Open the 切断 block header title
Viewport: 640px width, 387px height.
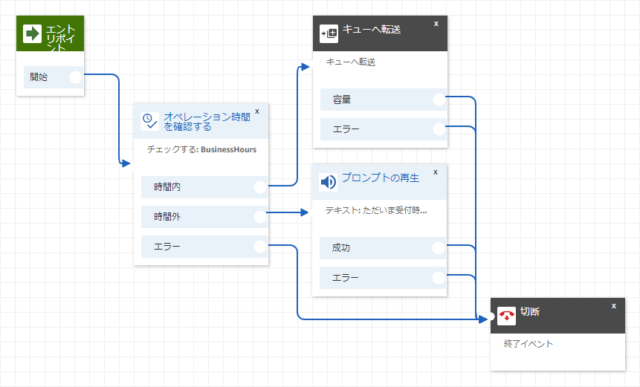tap(530, 311)
